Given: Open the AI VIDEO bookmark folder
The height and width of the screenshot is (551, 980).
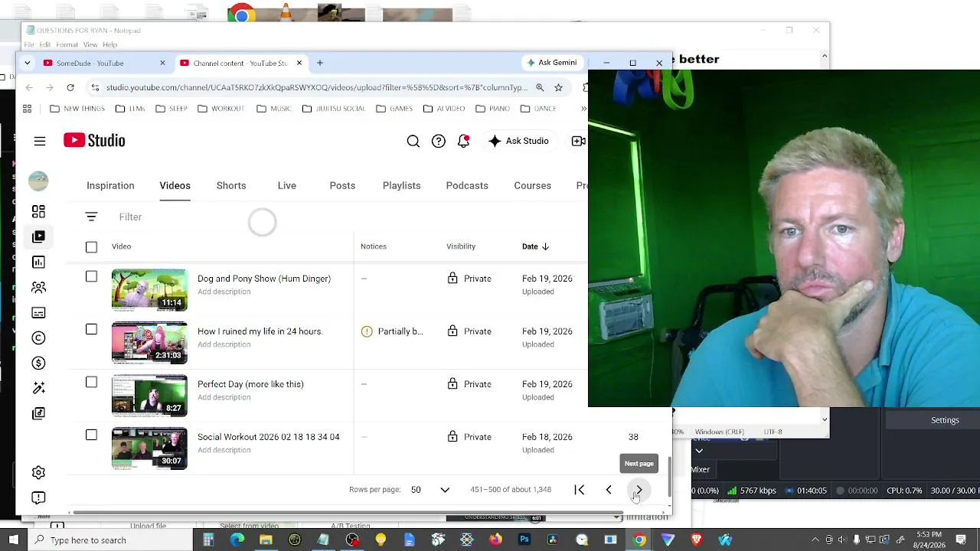Looking at the screenshot, I should pos(444,109).
